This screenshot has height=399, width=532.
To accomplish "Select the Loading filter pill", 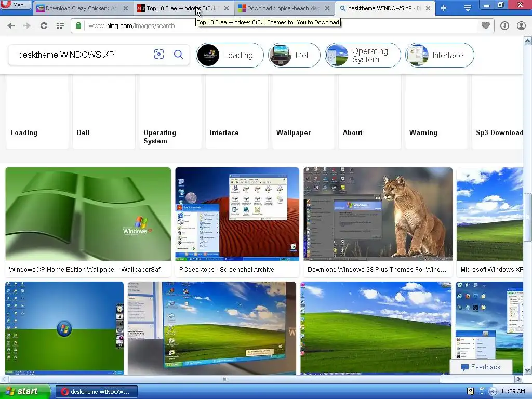I will 230,55.
